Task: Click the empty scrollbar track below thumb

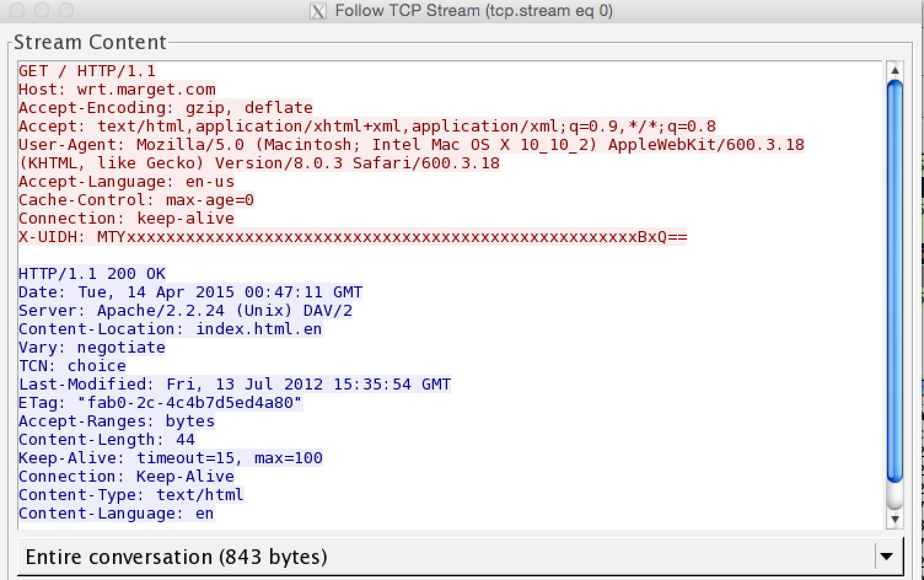Action: pyautogui.click(x=895, y=496)
